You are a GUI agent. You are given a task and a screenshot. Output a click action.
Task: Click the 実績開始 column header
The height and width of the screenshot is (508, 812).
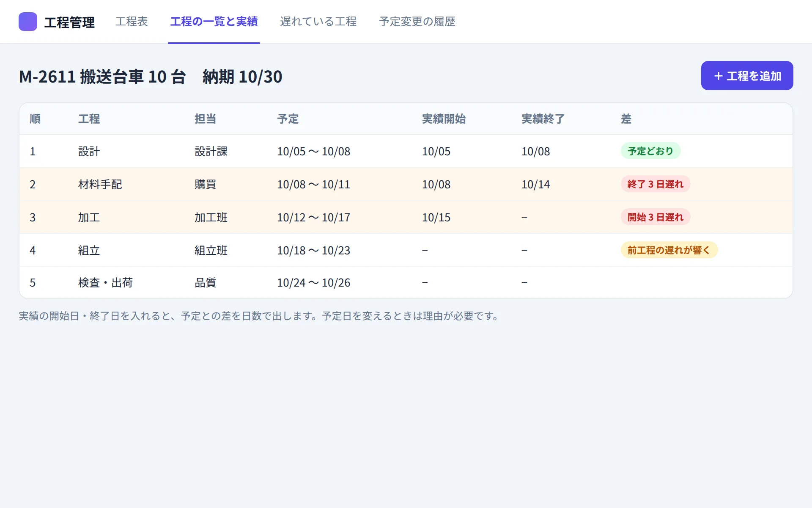click(x=444, y=119)
